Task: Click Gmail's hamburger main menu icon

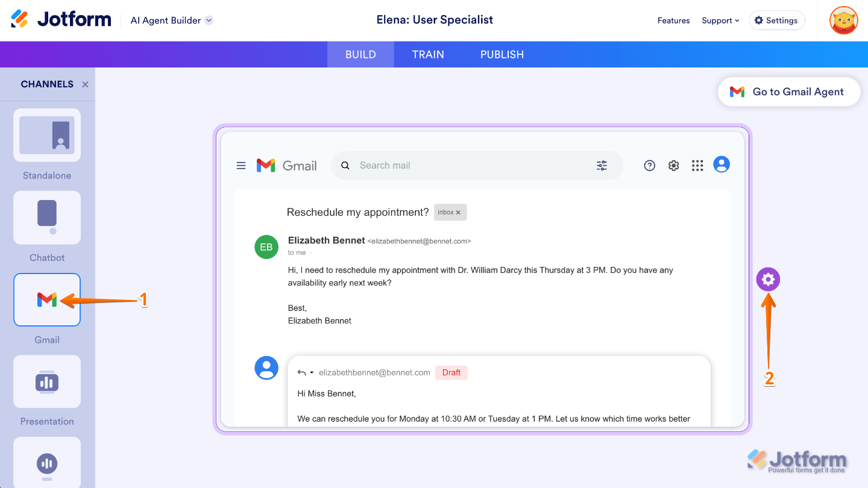Action: click(x=241, y=166)
